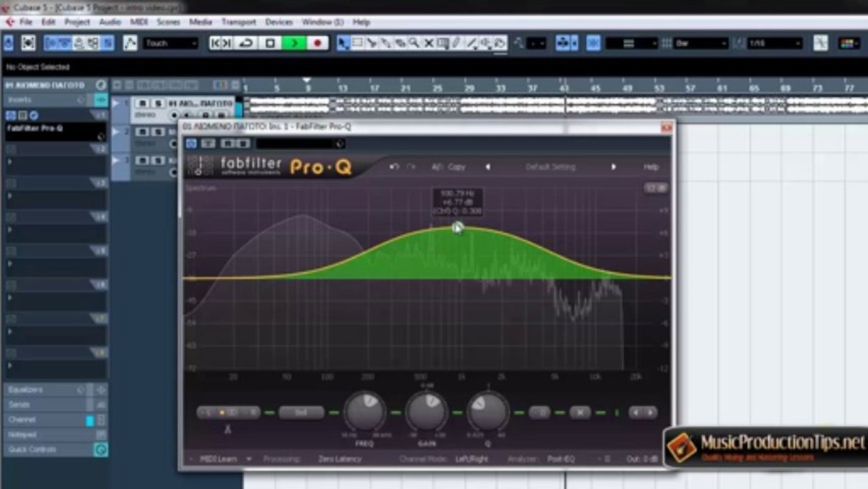This screenshot has height=489, width=868.
Task: Open the MIDI menu
Action: point(138,22)
